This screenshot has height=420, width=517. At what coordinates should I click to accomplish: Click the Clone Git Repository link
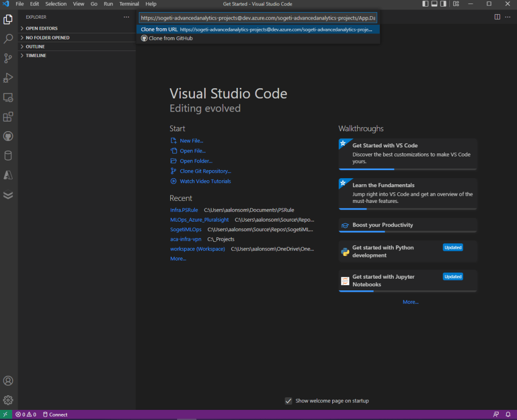[205, 171]
